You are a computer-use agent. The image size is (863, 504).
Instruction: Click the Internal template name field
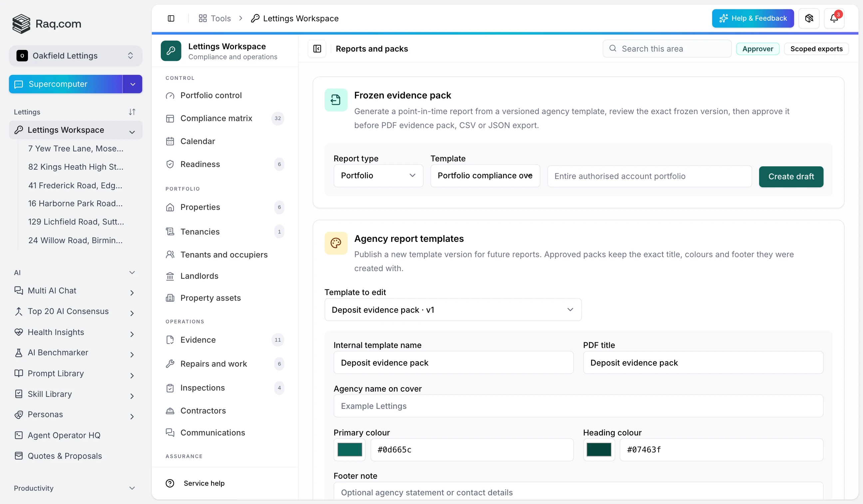click(453, 363)
